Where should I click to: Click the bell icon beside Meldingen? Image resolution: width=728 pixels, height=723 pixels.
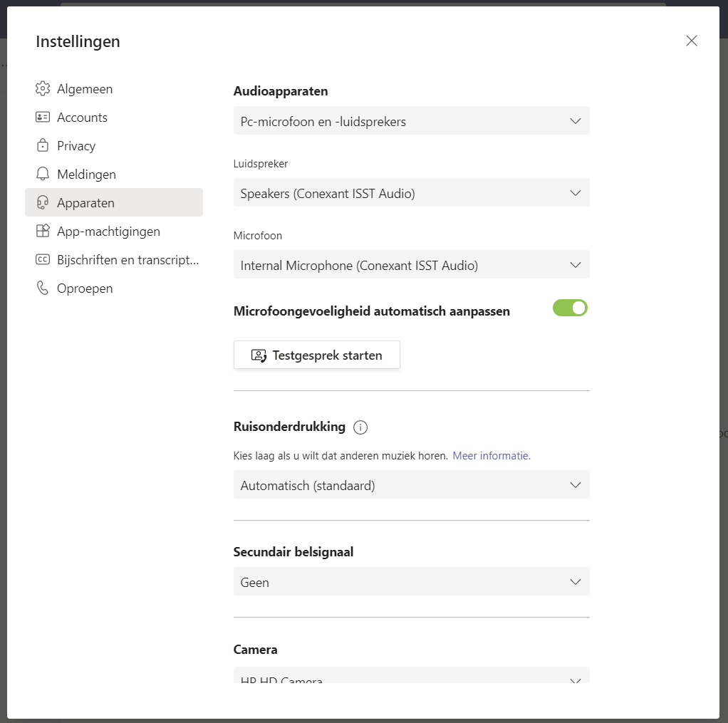43,174
